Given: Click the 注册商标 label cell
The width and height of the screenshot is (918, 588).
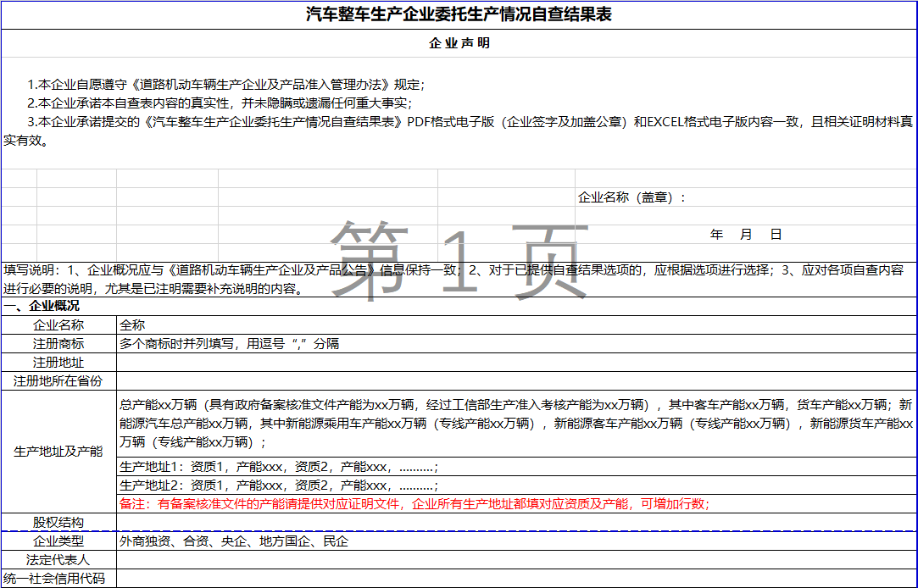Looking at the screenshot, I should pyautogui.click(x=58, y=343).
